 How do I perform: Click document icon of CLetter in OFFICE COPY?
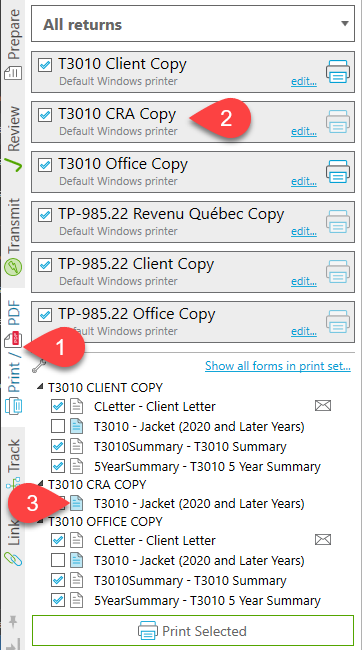[76, 540]
